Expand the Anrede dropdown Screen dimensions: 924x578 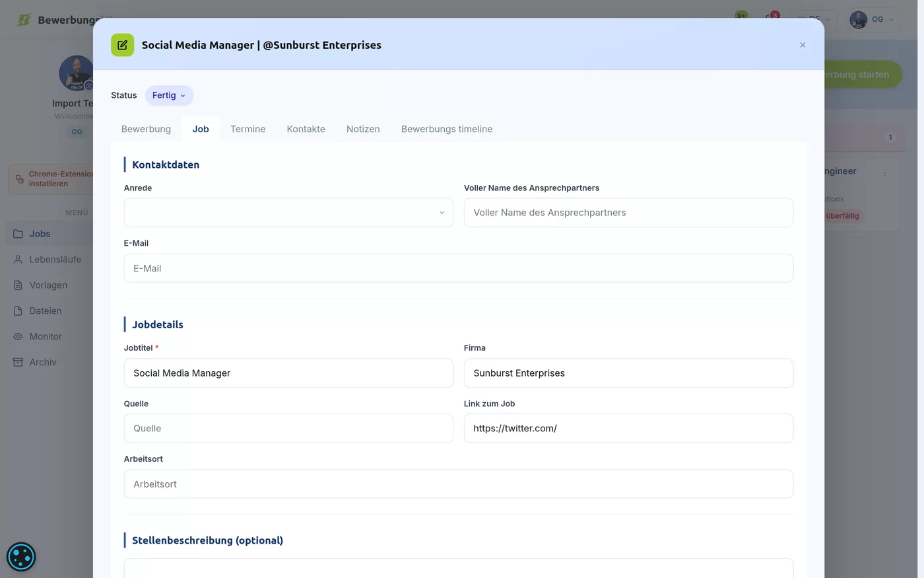click(288, 213)
